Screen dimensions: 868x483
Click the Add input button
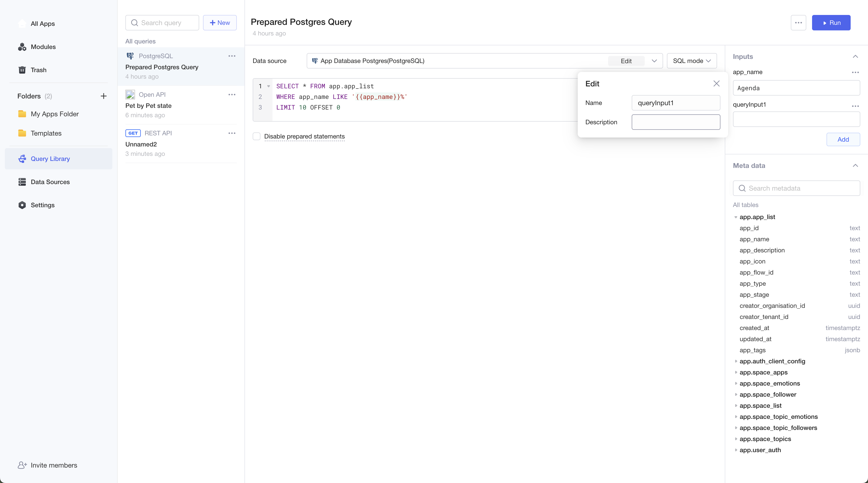tap(843, 139)
